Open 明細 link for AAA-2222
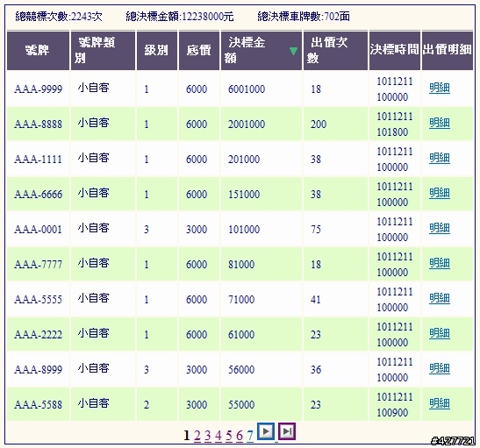 click(440, 334)
